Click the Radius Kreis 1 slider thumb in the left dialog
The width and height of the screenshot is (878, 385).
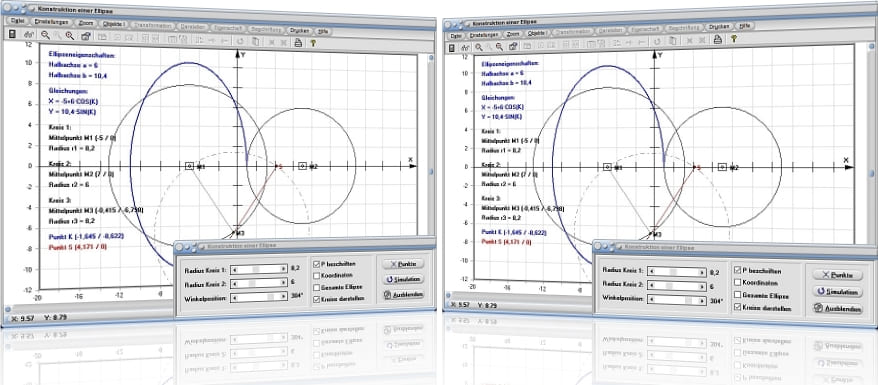(x=256, y=269)
